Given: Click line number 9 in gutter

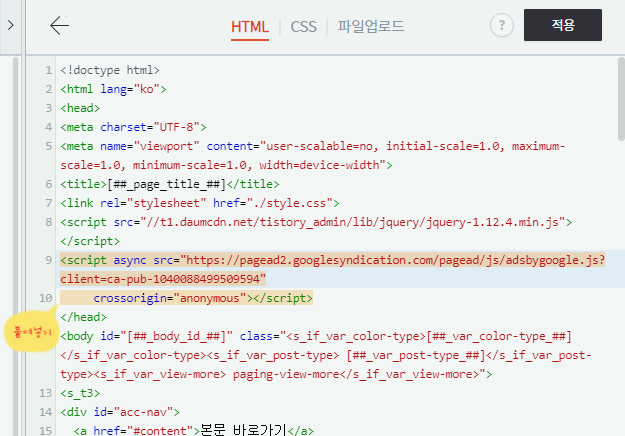Looking at the screenshot, I should [49, 260].
